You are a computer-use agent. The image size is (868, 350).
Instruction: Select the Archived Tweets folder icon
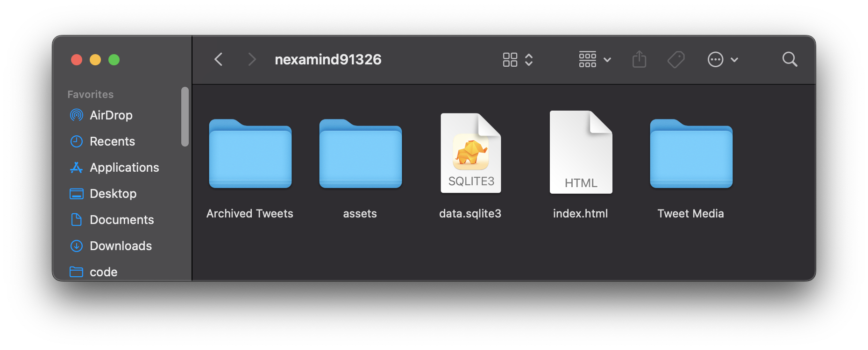(x=250, y=154)
